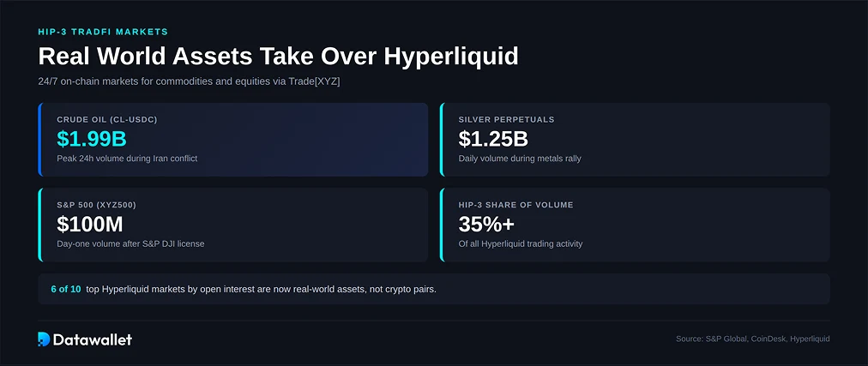The height and width of the screenshot is (366, 868).
Task: Click the Source attribution text
Action: point(752,339)
